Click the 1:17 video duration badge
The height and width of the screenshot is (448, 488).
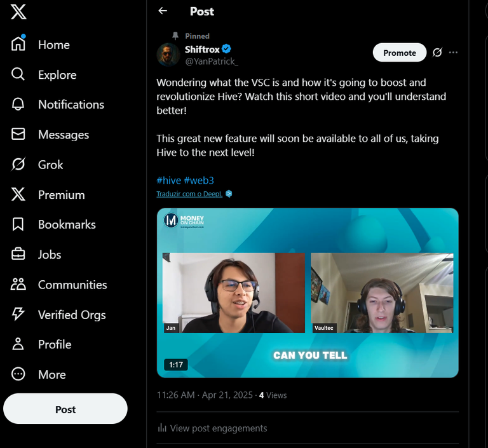tap(176, 365)
